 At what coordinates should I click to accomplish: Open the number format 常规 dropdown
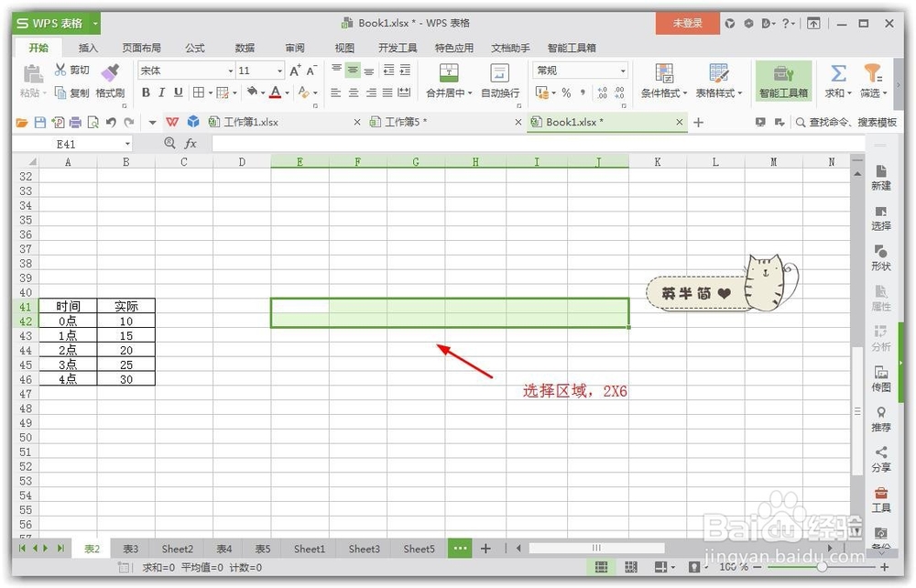(579, 70)
